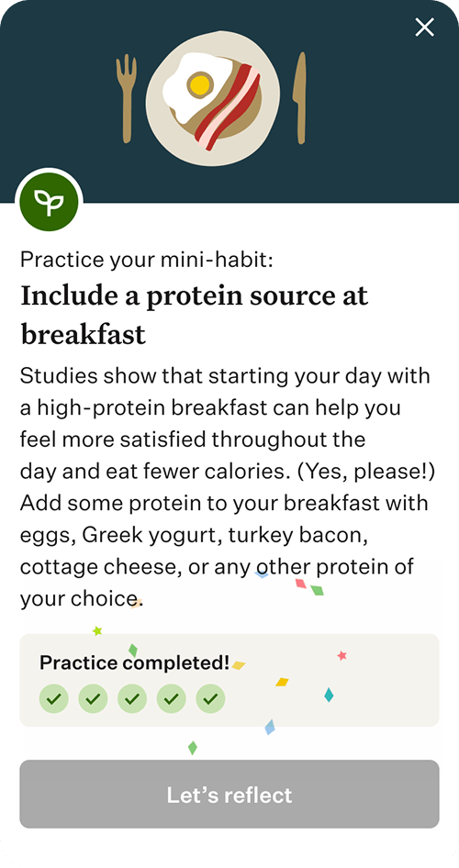459x868 pixels.
Task: Toggle the fifth practice checkmark circle
Action: [210, 698]
